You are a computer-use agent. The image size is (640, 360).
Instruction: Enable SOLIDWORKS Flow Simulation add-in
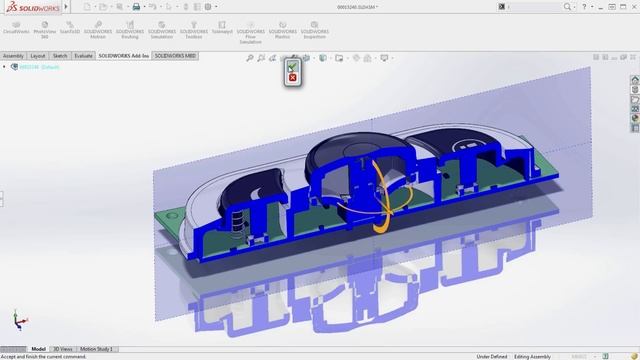[251, 33]
